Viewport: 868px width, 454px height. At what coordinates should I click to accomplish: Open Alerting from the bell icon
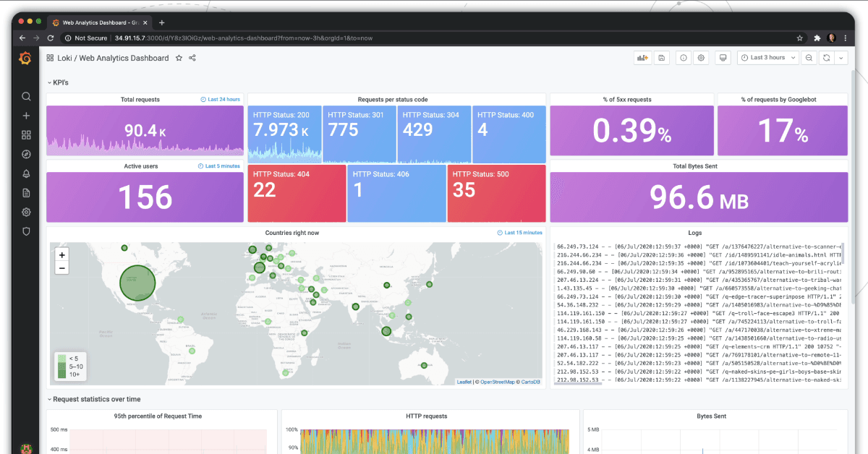tap(26, 174)
